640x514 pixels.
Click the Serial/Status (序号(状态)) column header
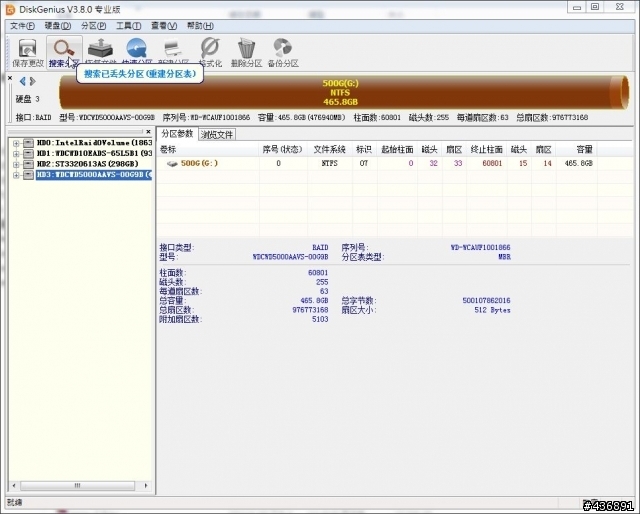pos(283,149)
